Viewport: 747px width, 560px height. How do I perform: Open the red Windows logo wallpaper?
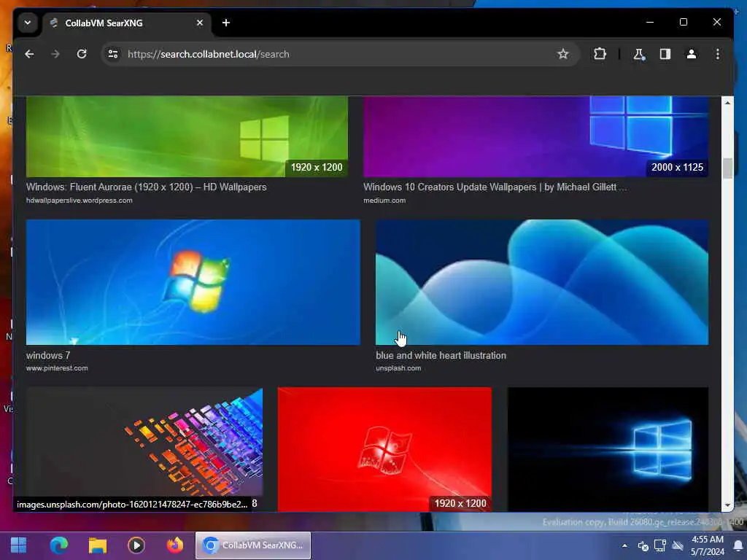(x=384, y=449)
